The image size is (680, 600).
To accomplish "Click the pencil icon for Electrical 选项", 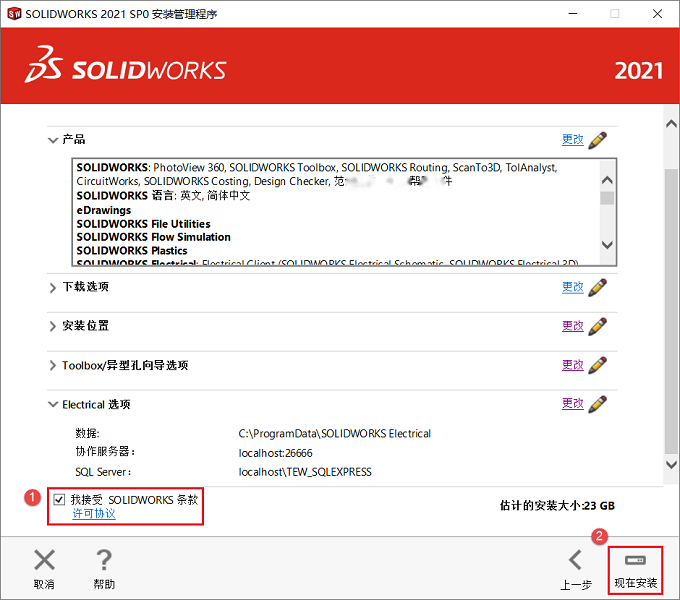I will [598, 404].
